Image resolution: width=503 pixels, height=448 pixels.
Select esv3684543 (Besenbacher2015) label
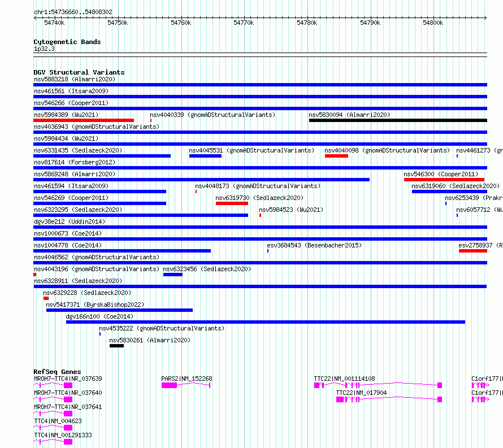tap(314, 245)
